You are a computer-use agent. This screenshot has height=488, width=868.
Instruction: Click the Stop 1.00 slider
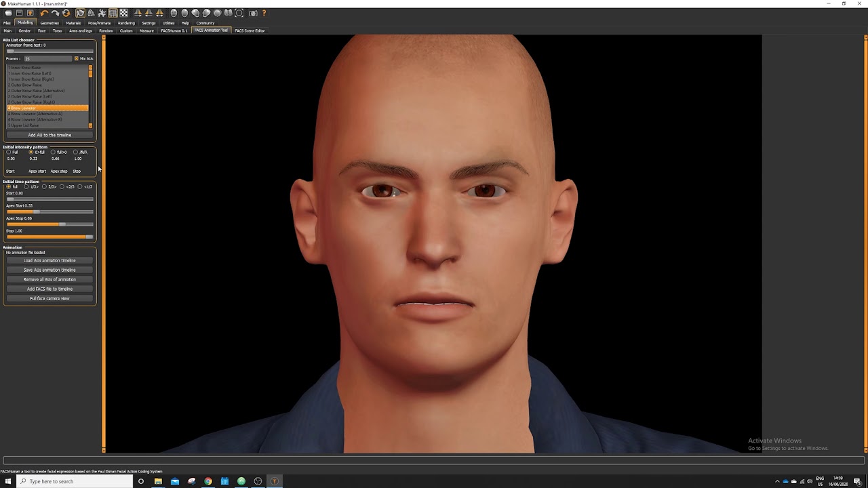point(50,237)
